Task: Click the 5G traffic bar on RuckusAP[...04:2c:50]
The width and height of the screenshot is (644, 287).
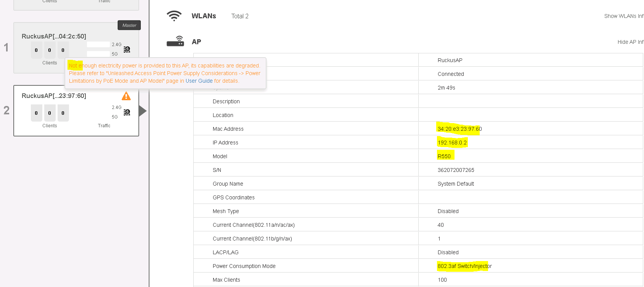Action: point(98,54)
